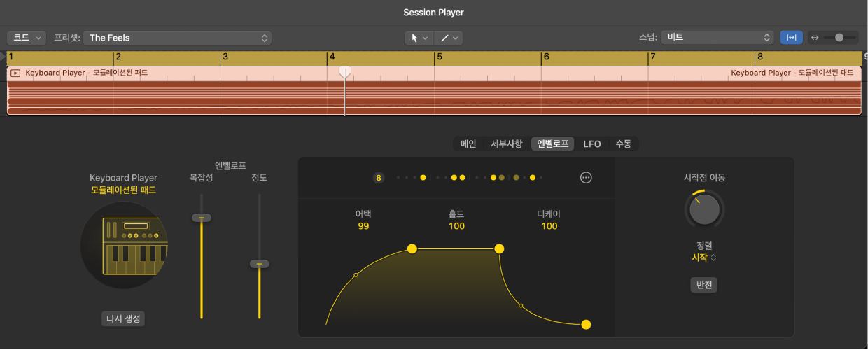Open the envelope more options (…) button
868x350 pixels.
pyautogui.click(x=587, y=178)
